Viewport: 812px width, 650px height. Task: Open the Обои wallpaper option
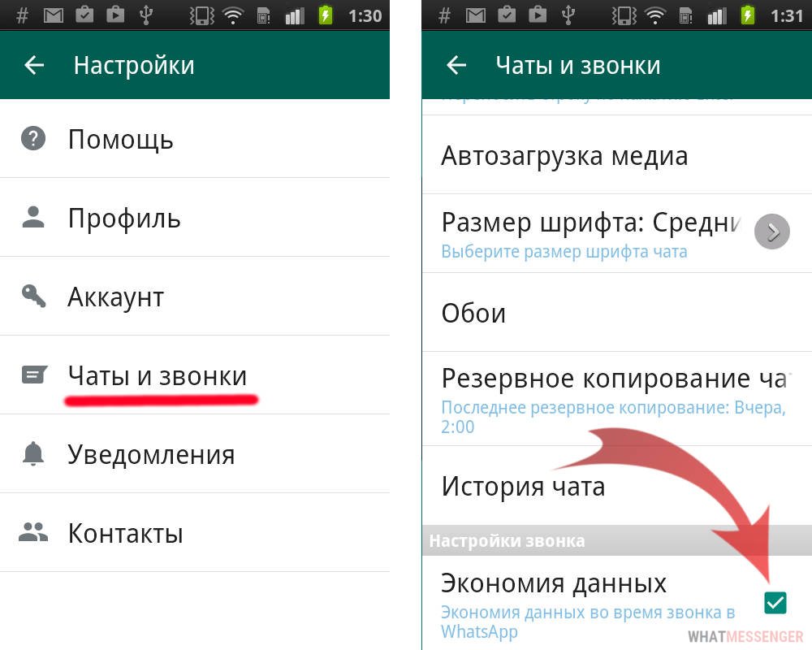tap(617, 312)
